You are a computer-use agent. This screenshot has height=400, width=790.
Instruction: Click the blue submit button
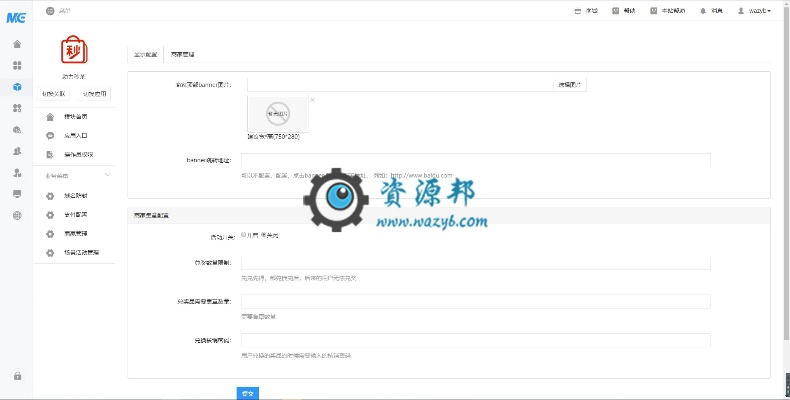tap(247, 393)
